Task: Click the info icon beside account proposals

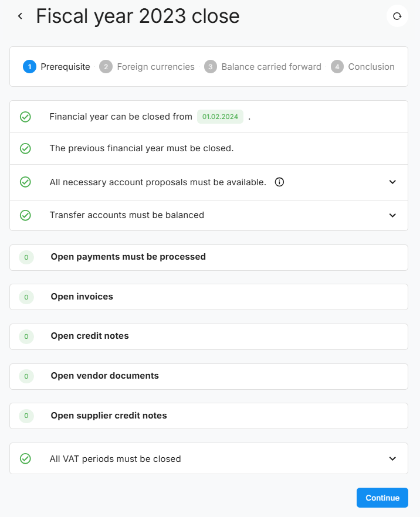Action: tap(279, 182)
